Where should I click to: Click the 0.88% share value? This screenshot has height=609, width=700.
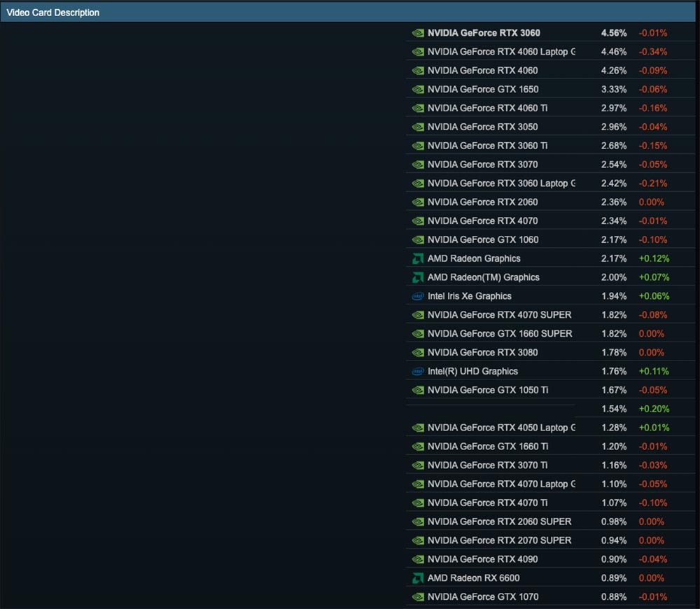(614, 597)
